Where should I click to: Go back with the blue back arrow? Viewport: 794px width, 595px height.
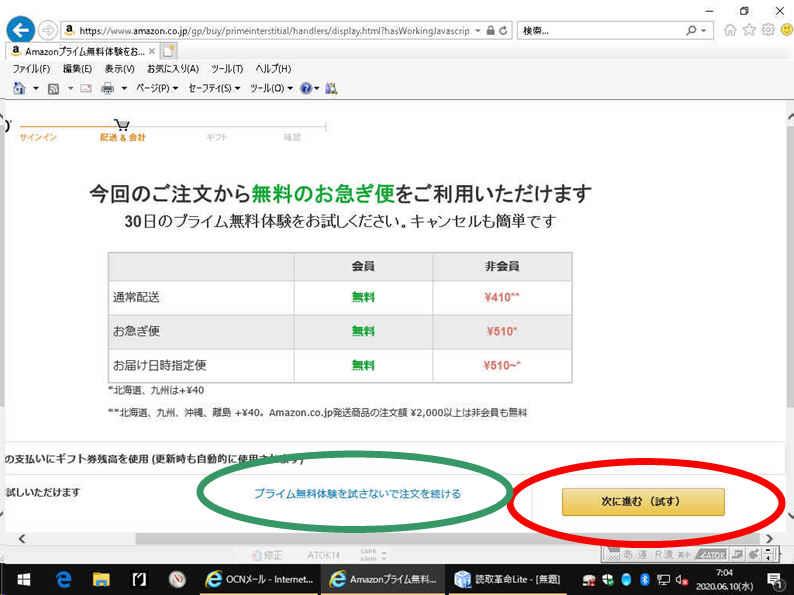tap(20, 30)
